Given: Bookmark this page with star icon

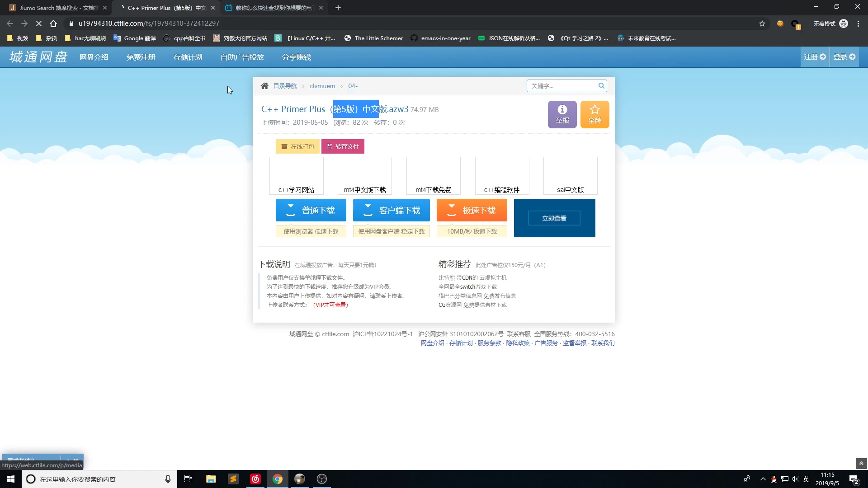Looking at the screenshot, I should click(x=762, y=23).
